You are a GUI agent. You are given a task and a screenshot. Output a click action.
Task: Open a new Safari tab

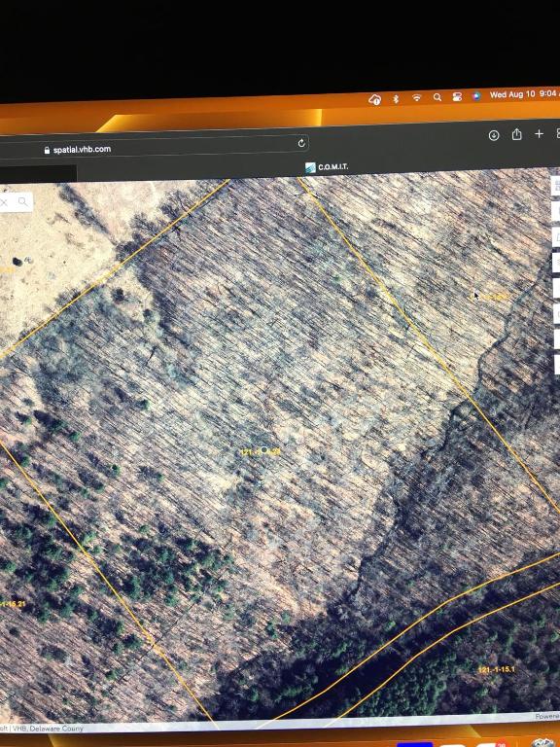(539, 134)
